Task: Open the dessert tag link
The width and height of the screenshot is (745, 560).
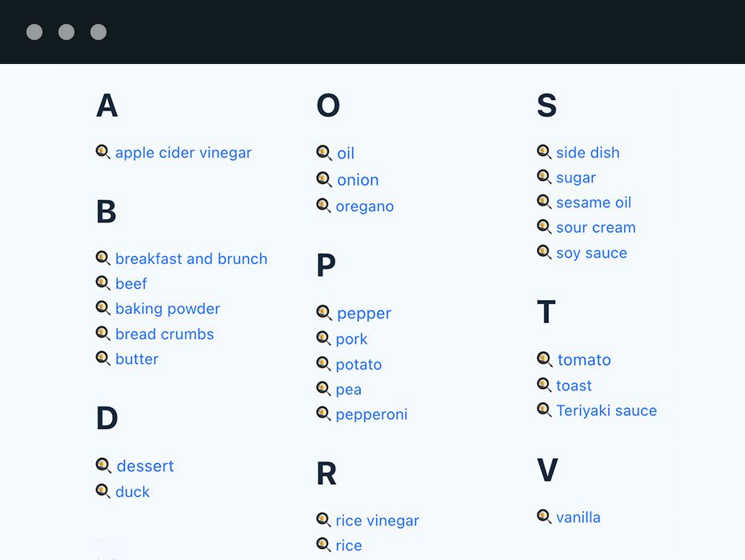Action: click(146, 466)
